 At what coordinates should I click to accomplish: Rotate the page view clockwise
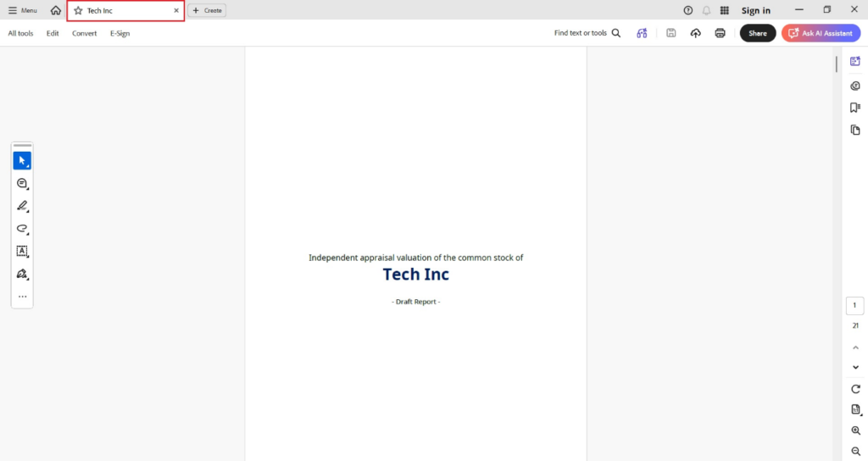855,389
